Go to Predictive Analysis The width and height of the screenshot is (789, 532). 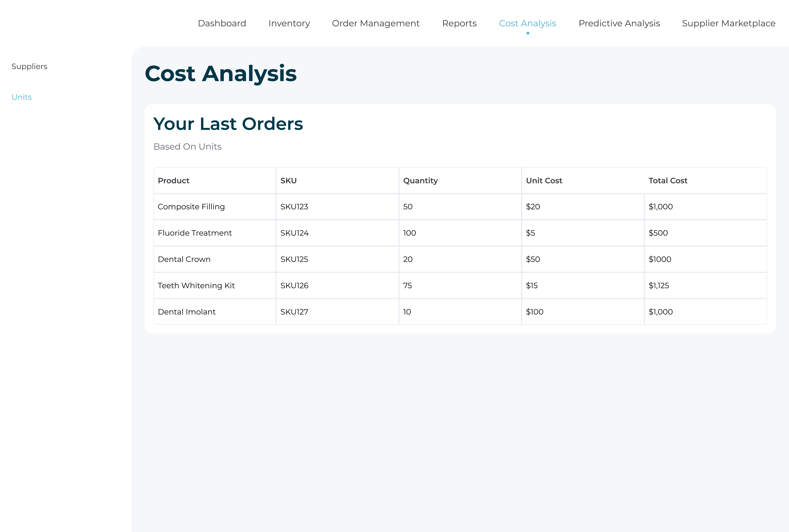pyautogui.click(x=619, y=23)
